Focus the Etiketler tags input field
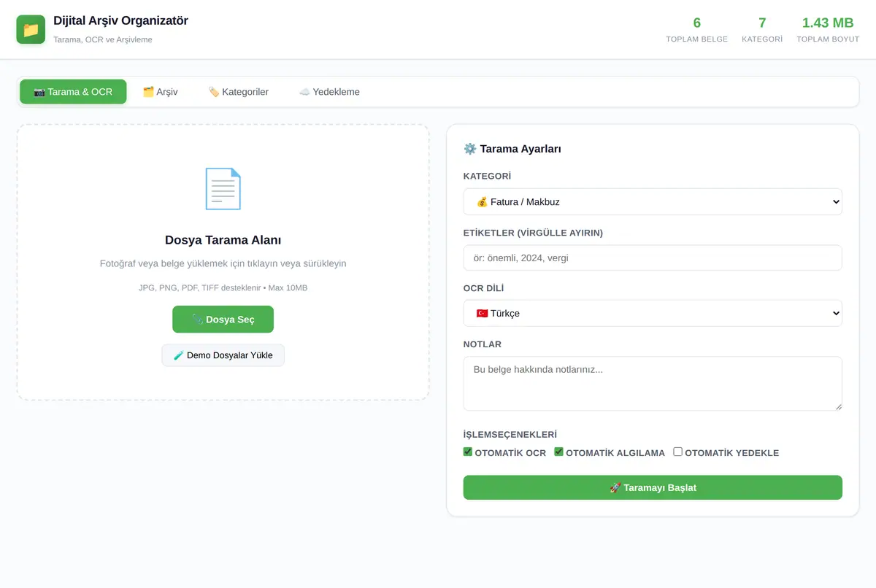 click(653, 258)
